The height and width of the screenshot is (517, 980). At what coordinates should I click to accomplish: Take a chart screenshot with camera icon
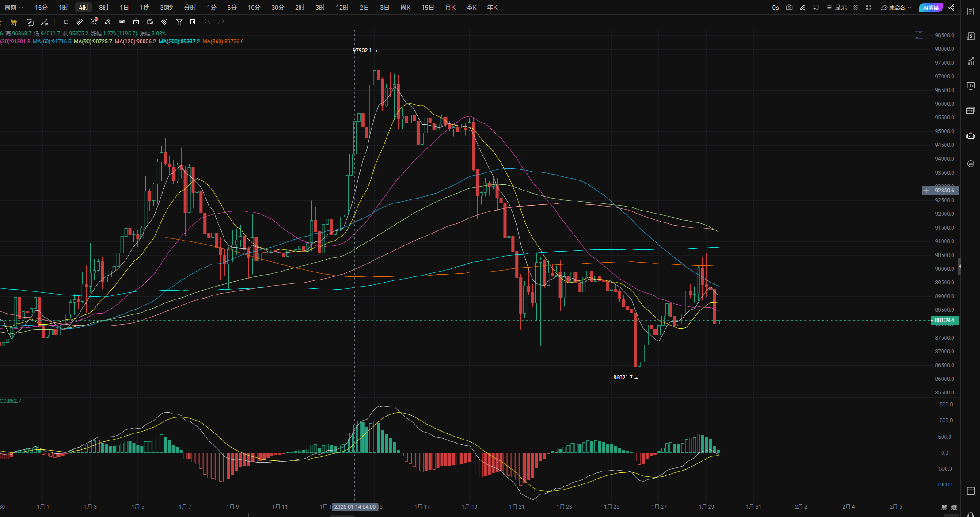[x=789, y=8]
